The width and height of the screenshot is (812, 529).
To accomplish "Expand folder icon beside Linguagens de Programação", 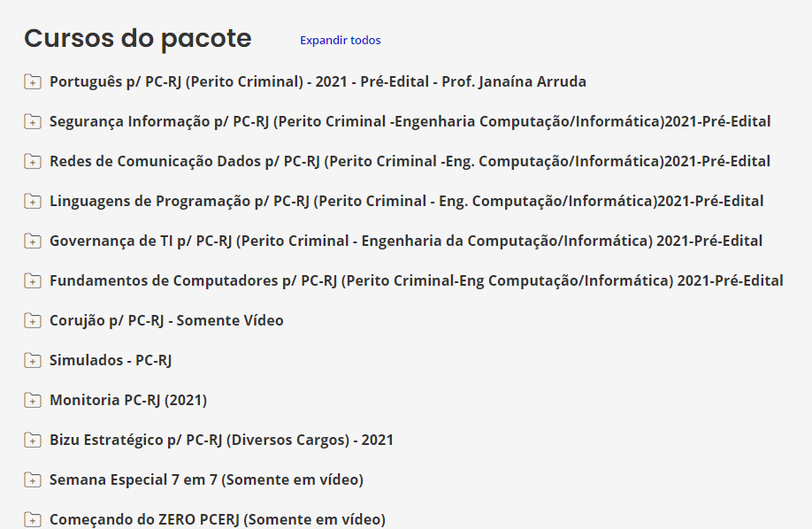I will 33,202.
